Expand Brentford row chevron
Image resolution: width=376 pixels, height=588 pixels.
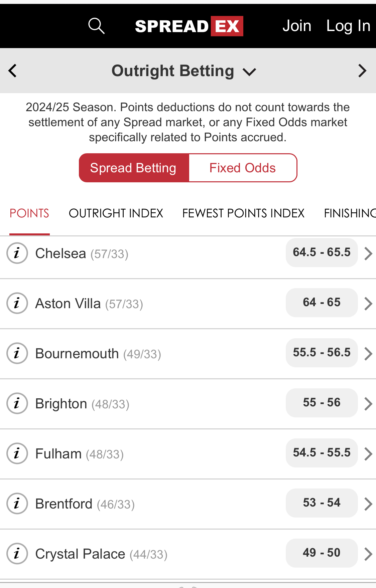point(368,504)
